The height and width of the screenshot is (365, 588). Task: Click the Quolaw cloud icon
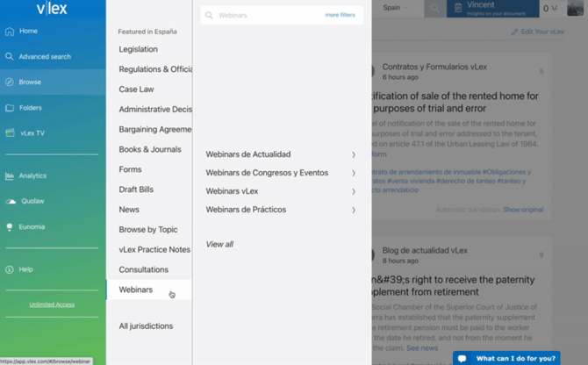[x=11, y=201]
